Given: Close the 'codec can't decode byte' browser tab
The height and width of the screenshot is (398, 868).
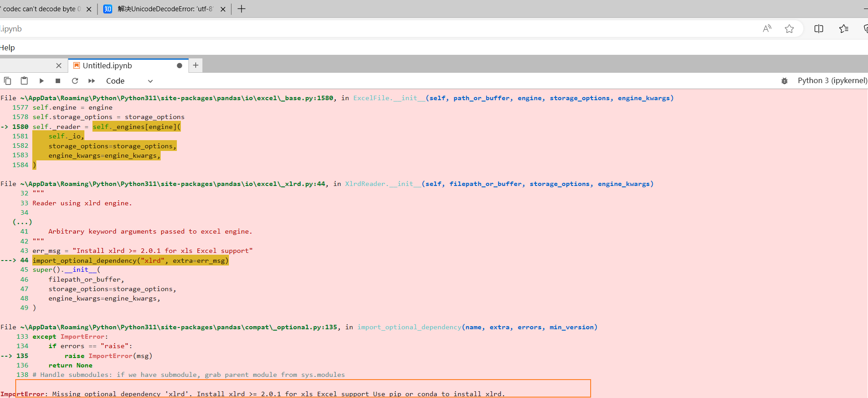Looking at the screenshot, I should [89, 9].
